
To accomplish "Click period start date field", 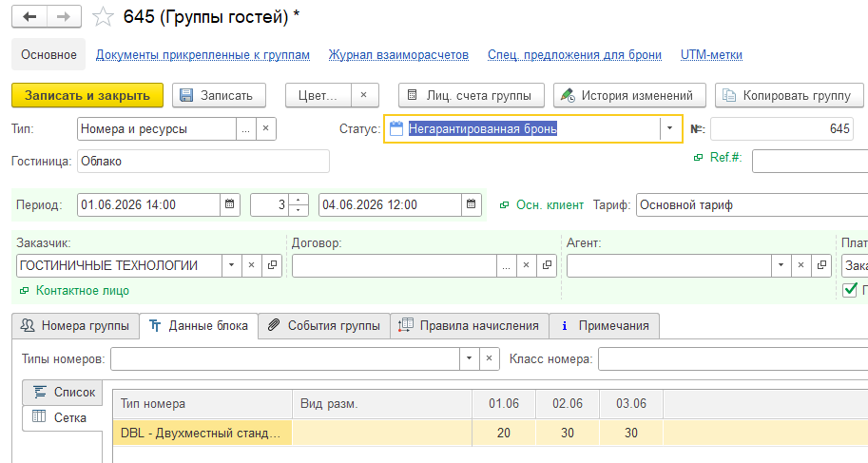I will 148,204.
